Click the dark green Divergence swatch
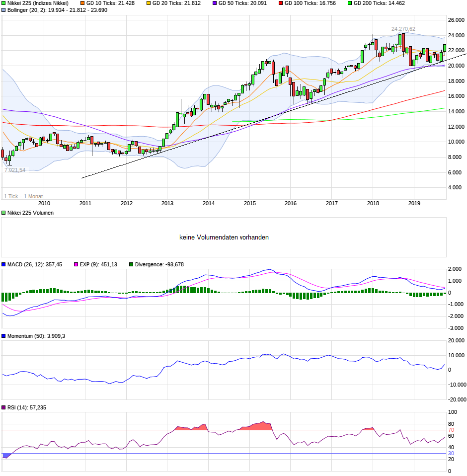Viewport: 467px width, 476px height. tap(131, 264)
